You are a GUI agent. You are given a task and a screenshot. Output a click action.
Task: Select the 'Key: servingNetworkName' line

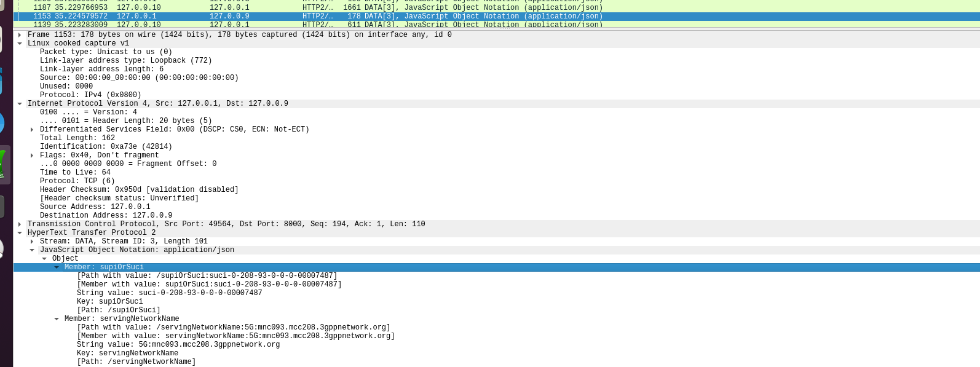[x=127, y=353]
